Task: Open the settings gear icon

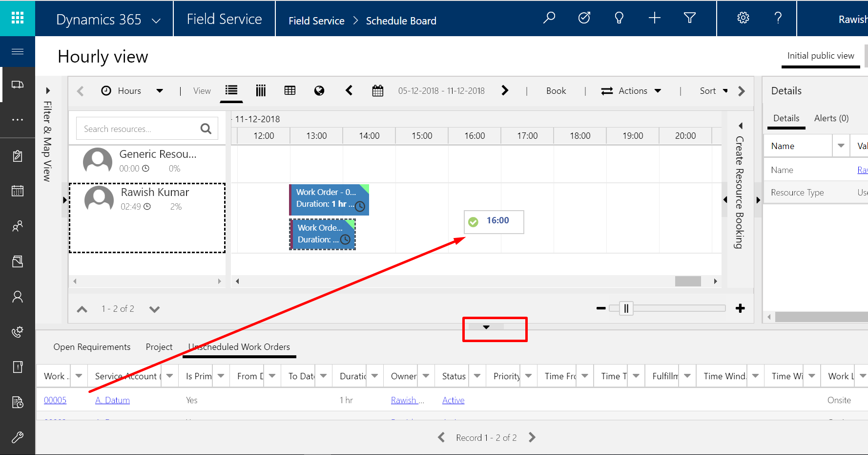Action: click(743, 18)
